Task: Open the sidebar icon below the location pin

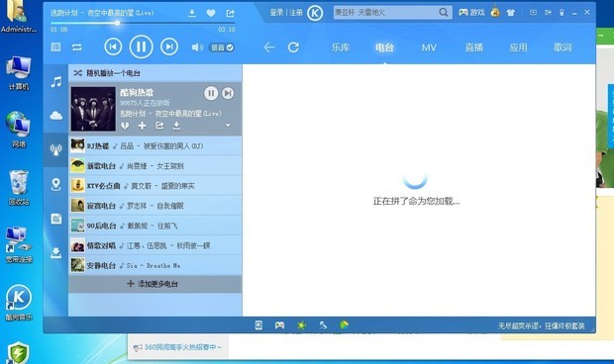Action: click(x=56, y=219)
